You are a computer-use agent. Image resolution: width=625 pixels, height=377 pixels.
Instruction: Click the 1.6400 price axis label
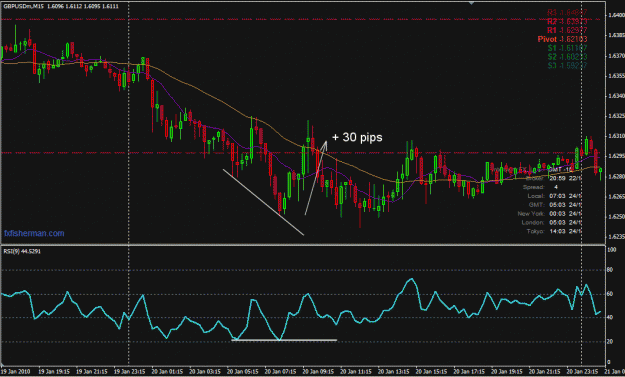click(x=616, y=15)
